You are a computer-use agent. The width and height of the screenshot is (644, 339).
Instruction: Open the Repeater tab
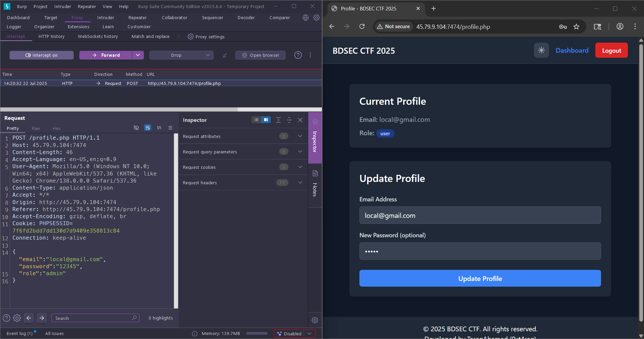click(138, 17)
